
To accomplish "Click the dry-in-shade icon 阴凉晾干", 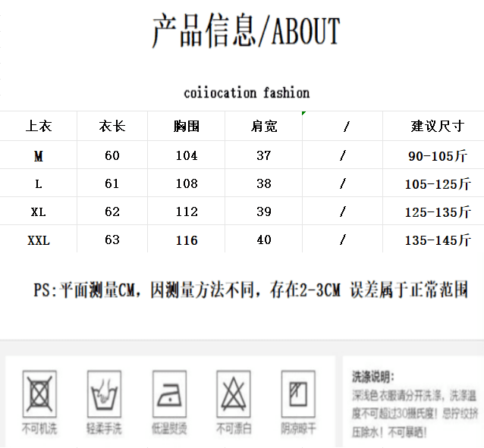I will 298,394.
